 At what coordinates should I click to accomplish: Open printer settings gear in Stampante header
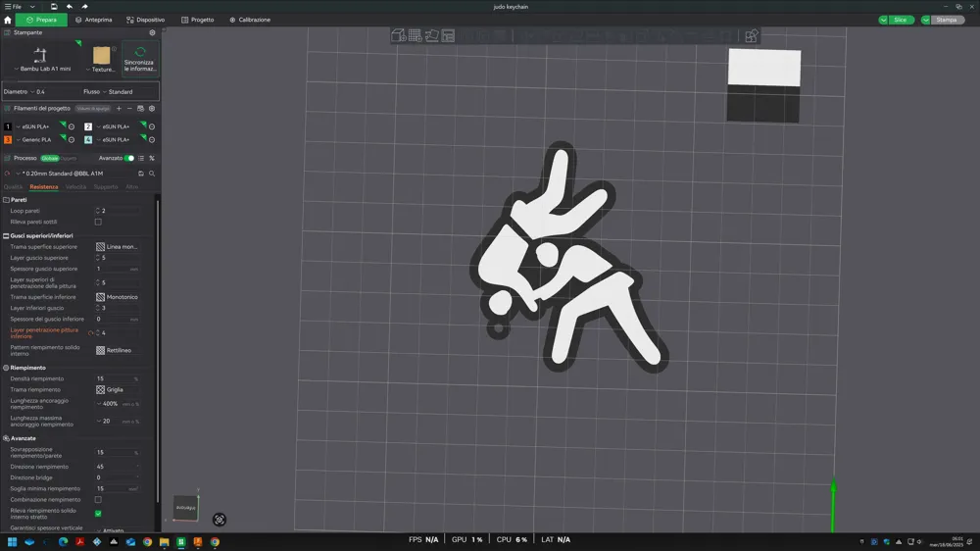(152, 32)
